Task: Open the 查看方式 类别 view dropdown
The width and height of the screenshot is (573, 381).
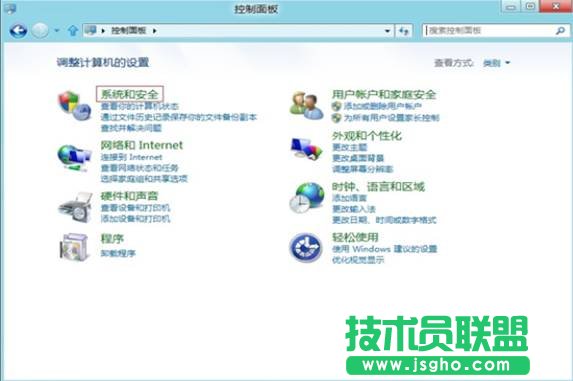Action: [x=496, y=63]
